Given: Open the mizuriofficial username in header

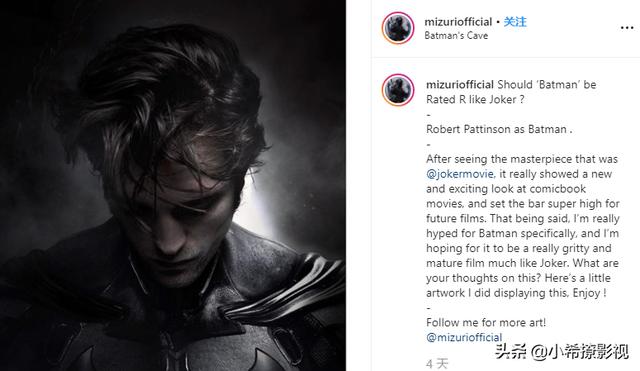Looking at the screenshot, I should (x=458, y=22).
